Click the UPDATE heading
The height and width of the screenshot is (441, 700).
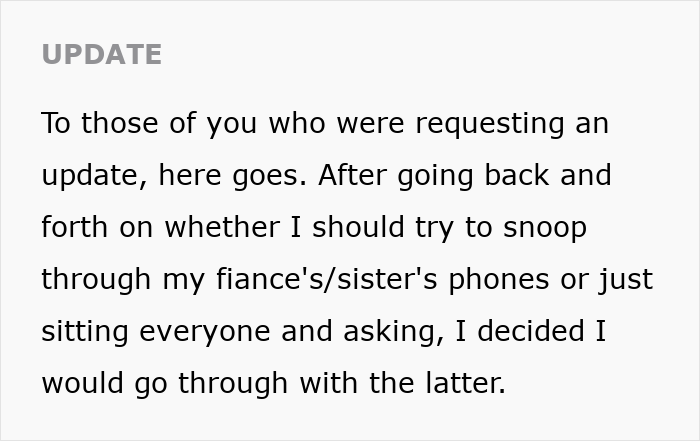pos(101,54)
